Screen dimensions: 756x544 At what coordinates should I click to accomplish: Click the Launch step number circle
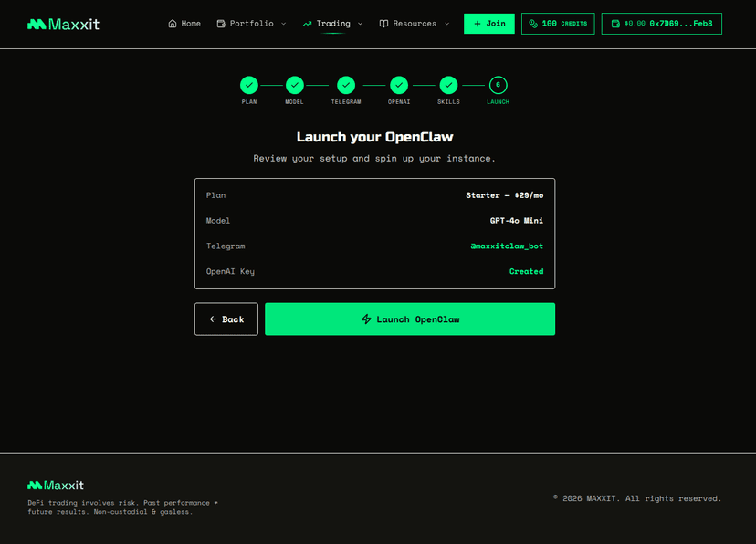498,84
